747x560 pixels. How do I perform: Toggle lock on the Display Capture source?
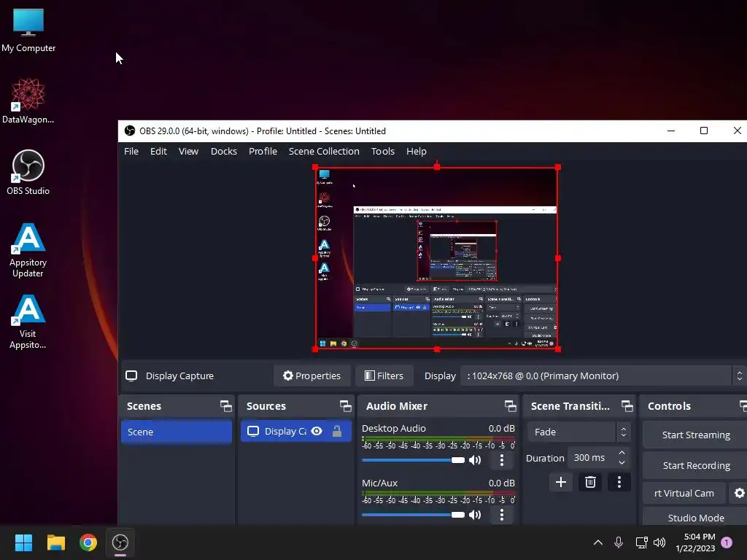(x=337, y=432)
